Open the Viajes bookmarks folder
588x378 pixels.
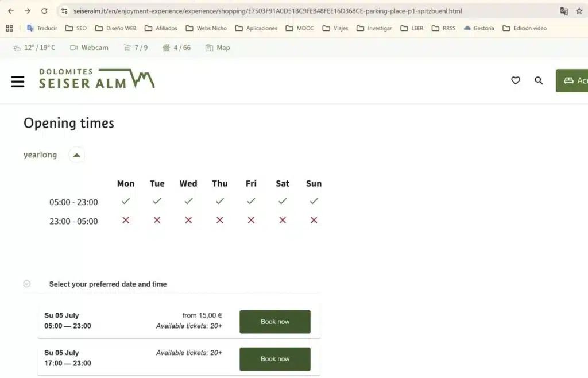point(335,28)
